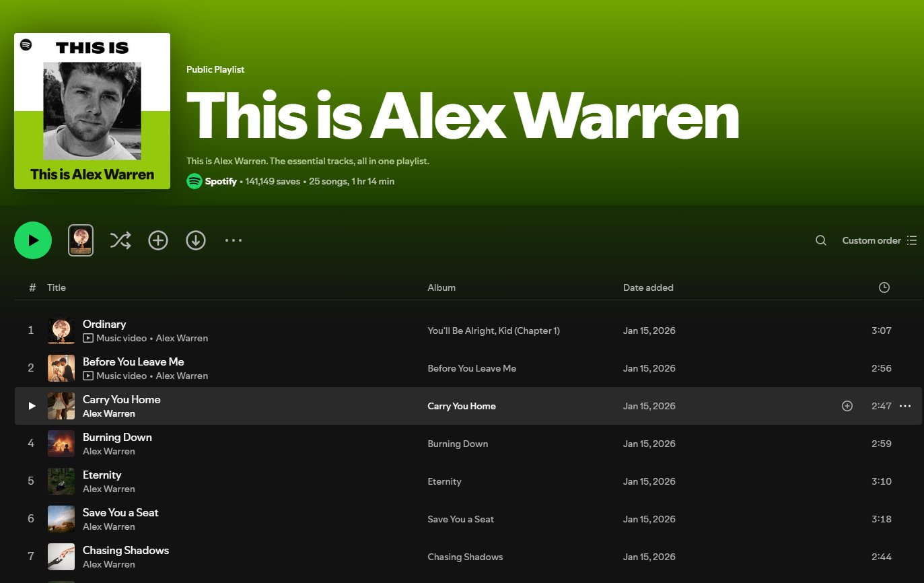This screenshot has height=583, width=924.
Task: Open search in playlist
Action: coord(821,240)
